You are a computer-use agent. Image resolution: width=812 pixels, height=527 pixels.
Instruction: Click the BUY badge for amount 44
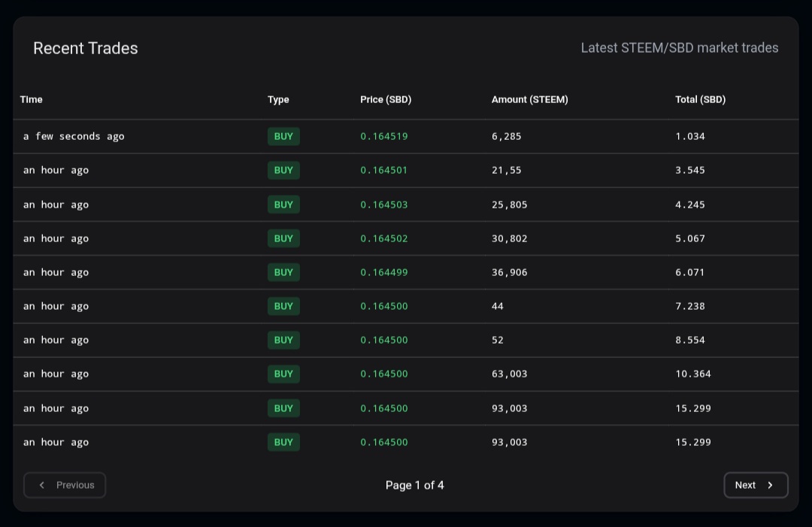pos(283,306)
